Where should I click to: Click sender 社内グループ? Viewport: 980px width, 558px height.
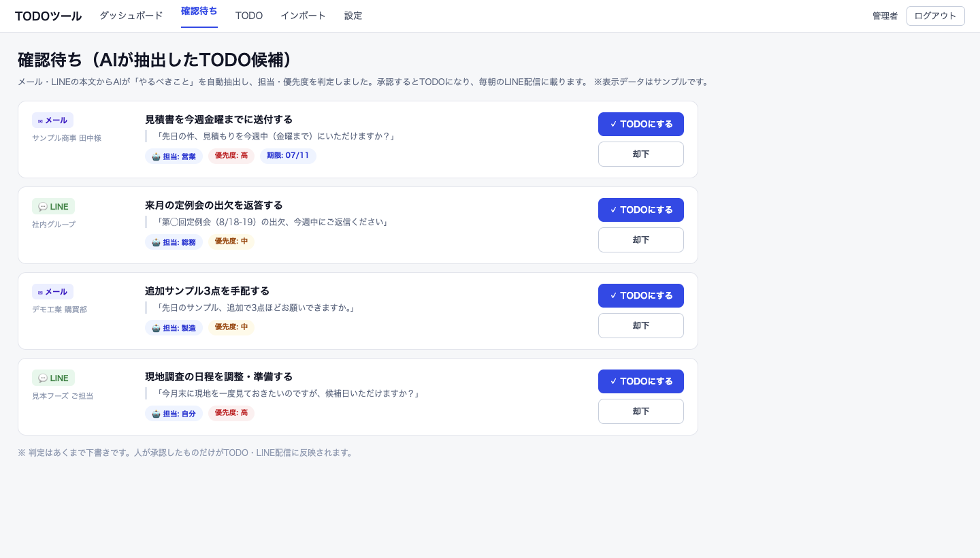[54, 224]
